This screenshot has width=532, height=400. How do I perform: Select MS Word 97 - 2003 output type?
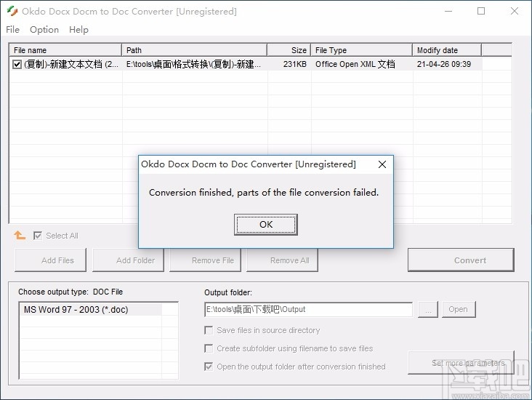90,310
